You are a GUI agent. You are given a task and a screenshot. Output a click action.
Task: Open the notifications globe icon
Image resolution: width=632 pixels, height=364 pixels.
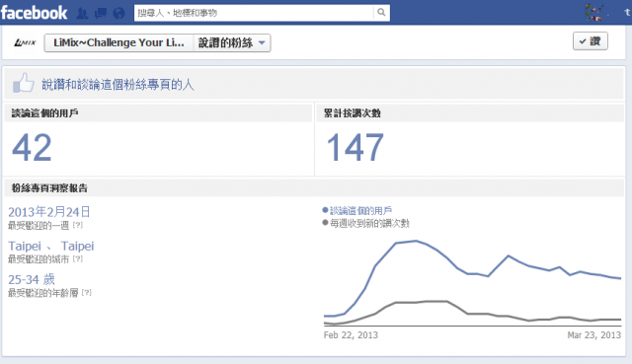tap(118, 13)
